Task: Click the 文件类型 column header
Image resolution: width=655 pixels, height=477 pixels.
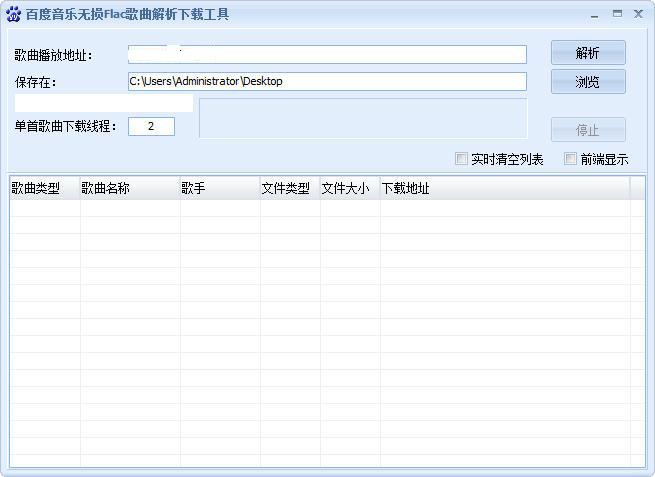Action: tap(290, 188)
